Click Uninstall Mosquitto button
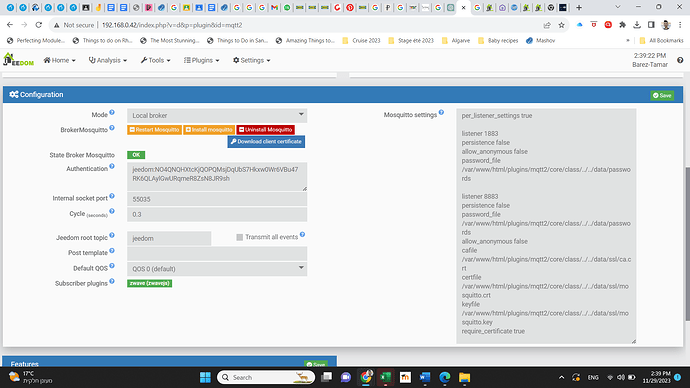 tap(265, 130)
